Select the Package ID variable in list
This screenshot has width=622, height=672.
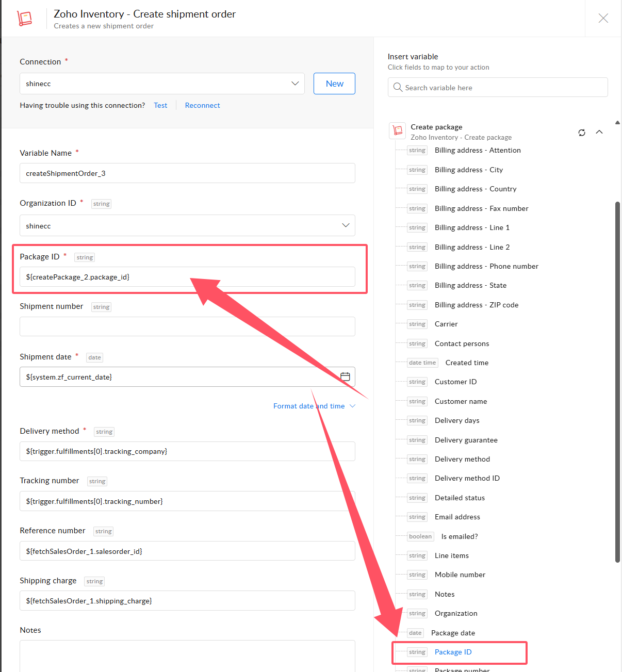(x=453, y=652)
